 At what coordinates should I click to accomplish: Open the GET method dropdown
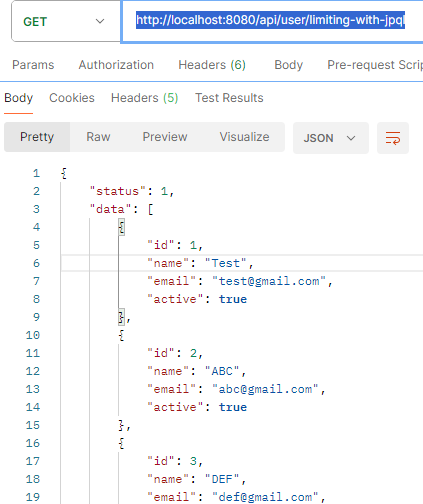coord(66,21)
